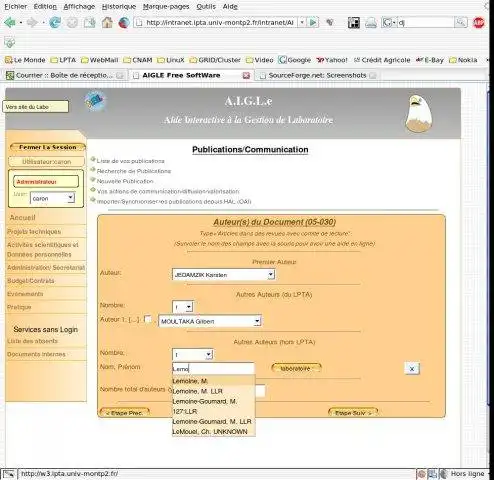The width and height of the screenshot is (494, 480).
Task: Open the Back button history arrow
Action: click(21, 23)
